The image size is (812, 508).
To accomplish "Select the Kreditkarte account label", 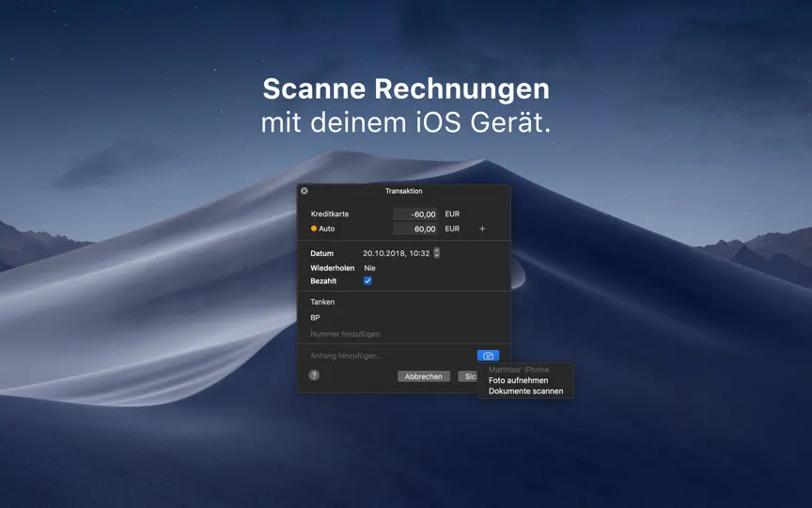I will point(329,214).
